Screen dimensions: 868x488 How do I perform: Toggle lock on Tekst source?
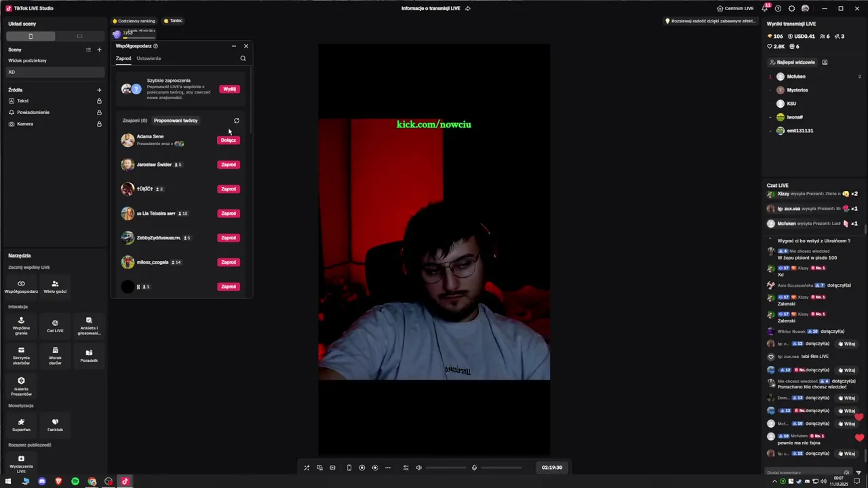pos(99,101)
